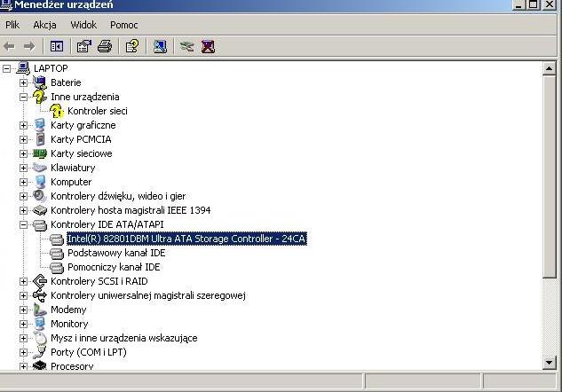562x392 pixels.
Task: Click the green Karty sieciowe icon
Action: click(40, 153)
